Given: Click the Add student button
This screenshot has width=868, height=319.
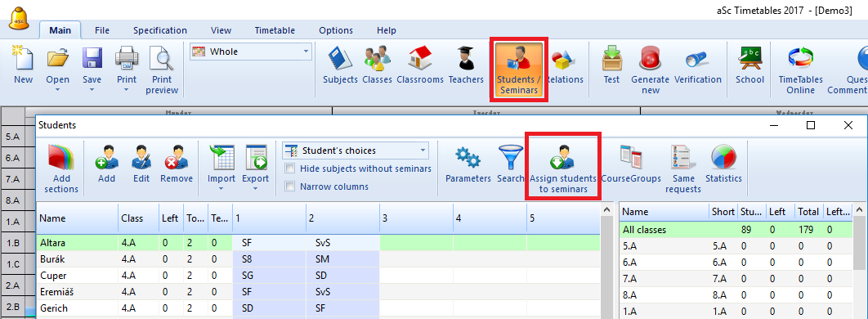Looking at the screenshot, I should pyautogui.click(x=106, y=164).
